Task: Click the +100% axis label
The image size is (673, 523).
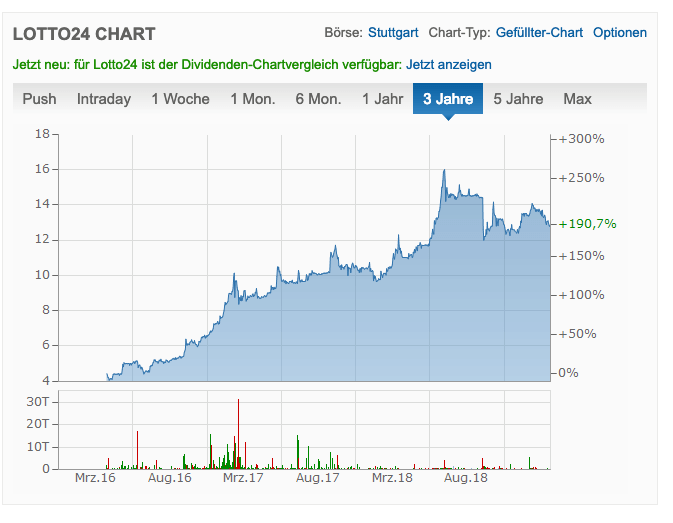Action: click(x=582, y=295)
